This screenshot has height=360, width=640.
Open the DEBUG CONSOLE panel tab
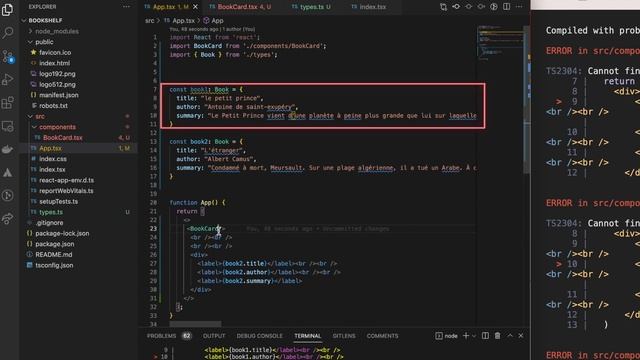pos(260,336)
